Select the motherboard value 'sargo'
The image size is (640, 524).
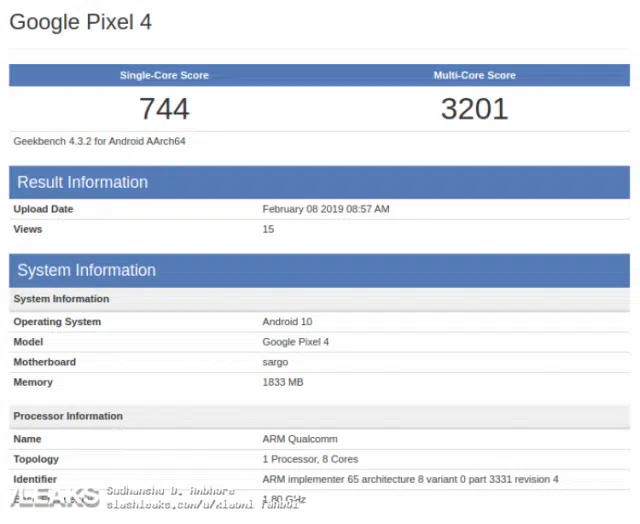click(275, 362)
